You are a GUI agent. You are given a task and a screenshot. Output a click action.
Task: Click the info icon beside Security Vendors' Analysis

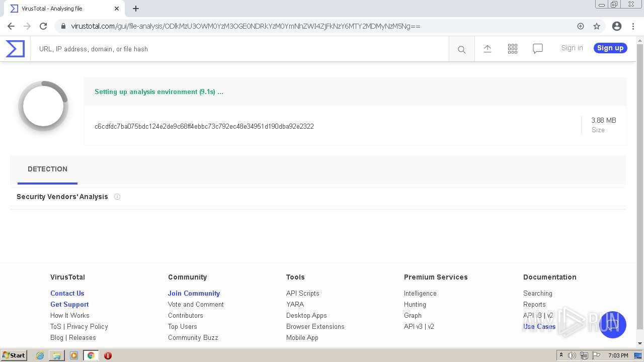117,197
